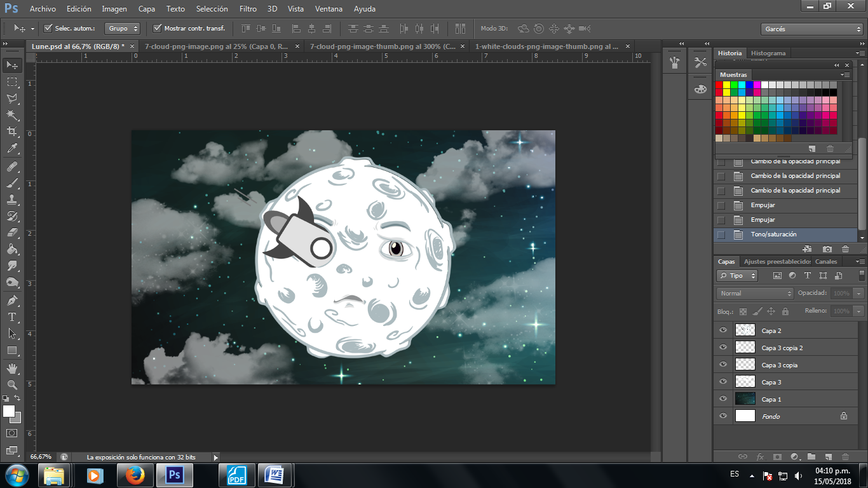Open Windows Start button
The width and height of the screenshot is (868, 488).
17,475
